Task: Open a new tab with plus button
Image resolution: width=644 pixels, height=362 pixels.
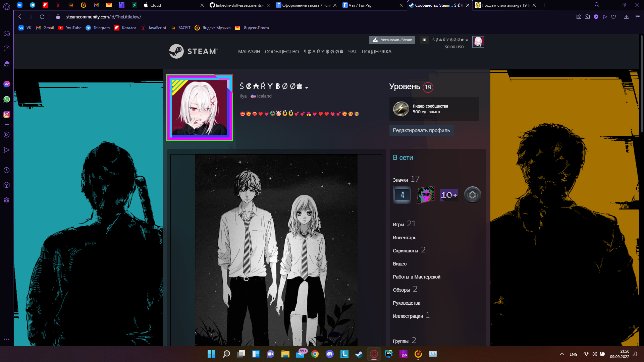Action: (544, 5)
